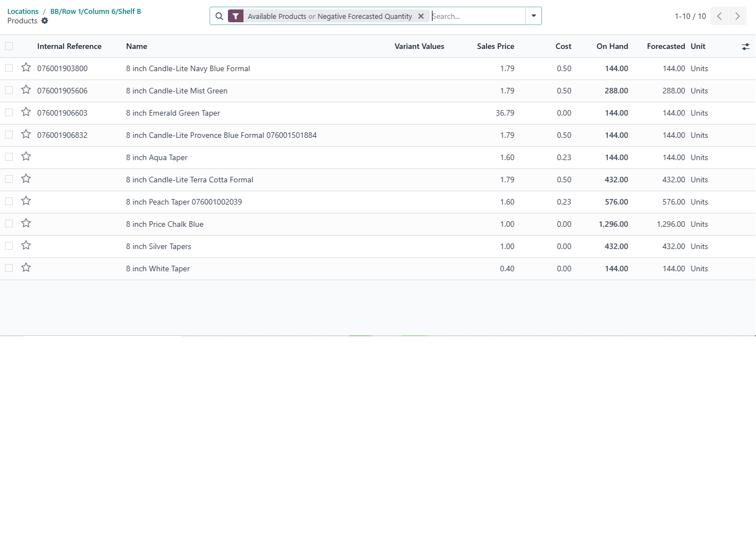Click the funnel filter icon on the facet
The image size is (756, 537).
[x=235, y=16]
